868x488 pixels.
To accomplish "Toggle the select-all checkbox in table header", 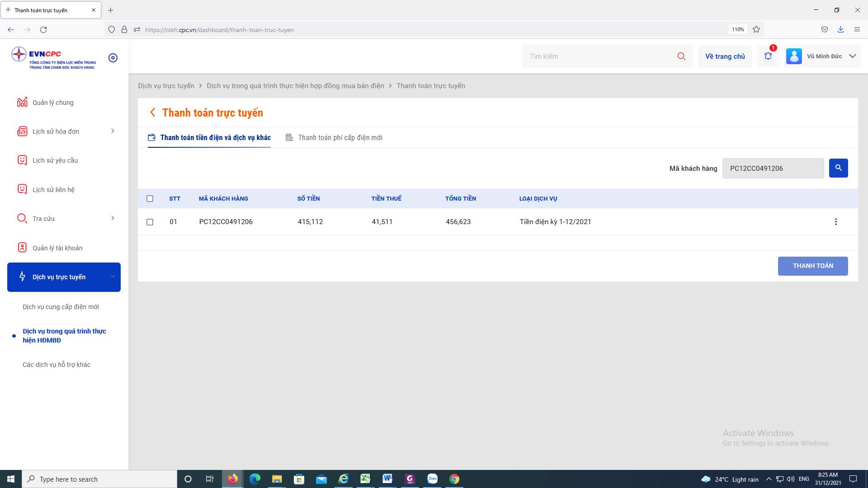I will coord(150,199).
